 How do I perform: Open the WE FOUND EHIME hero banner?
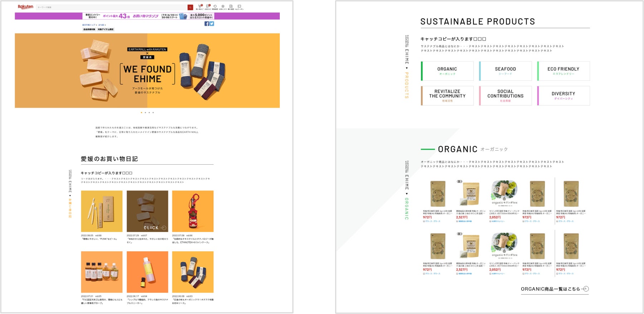point(147,71)
